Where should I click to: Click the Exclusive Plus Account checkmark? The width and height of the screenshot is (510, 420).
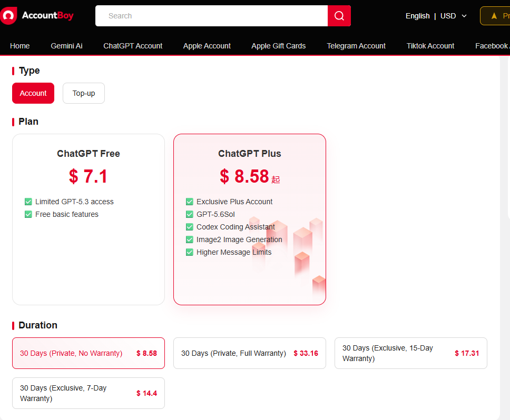tap(189, 202)
